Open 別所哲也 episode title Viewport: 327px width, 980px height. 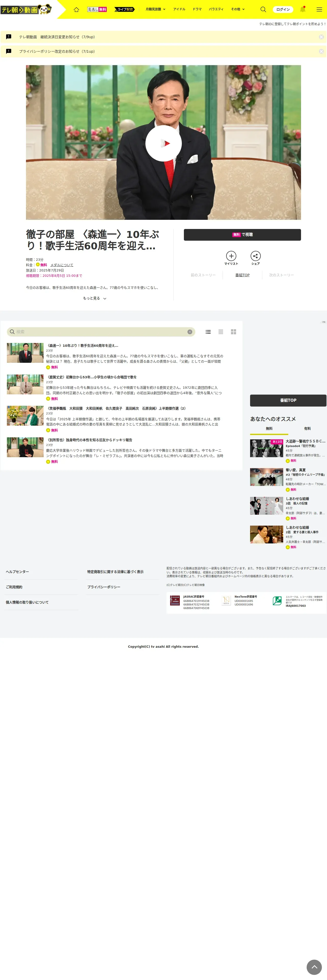[89, 440]
